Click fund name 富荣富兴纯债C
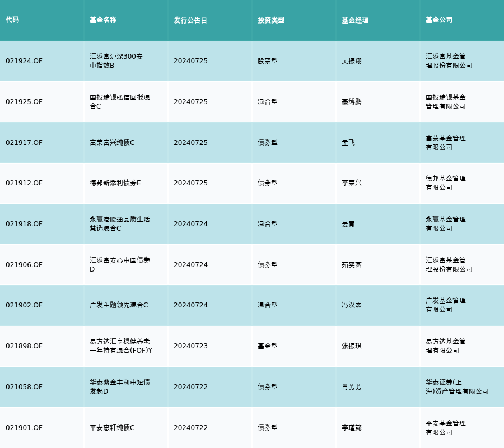This screenshot has height=448, width=504. [112, 142]
